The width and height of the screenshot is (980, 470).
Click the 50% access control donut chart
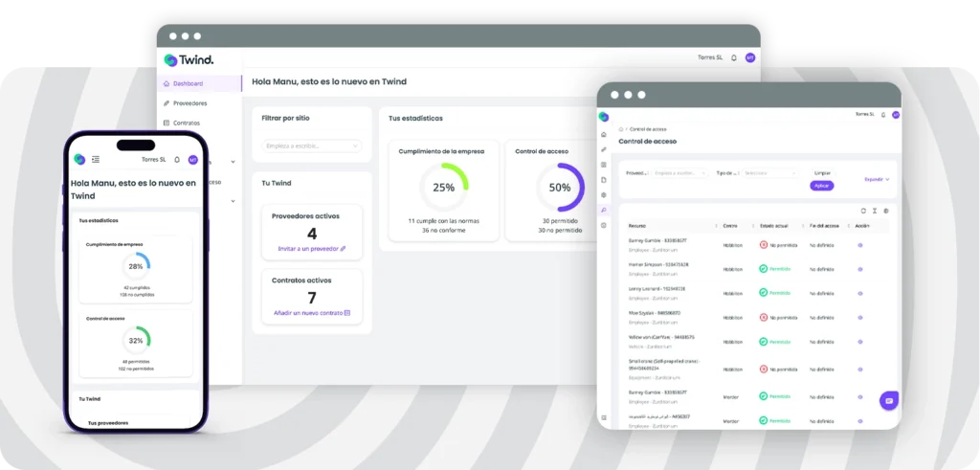pyautogui.click(x=560, y=187)
